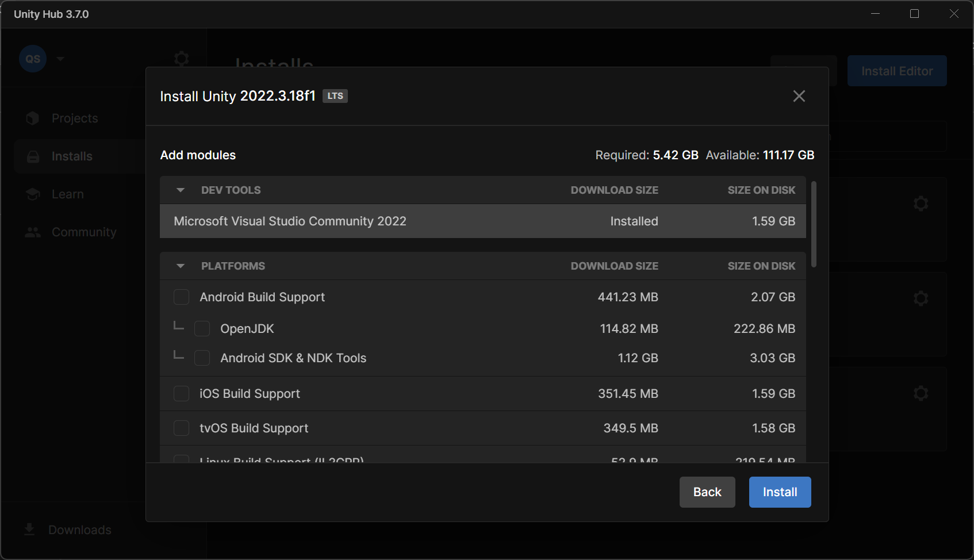Click the Installs drive icon
This screenshot has width=974, height=560.
click(33, 156)
